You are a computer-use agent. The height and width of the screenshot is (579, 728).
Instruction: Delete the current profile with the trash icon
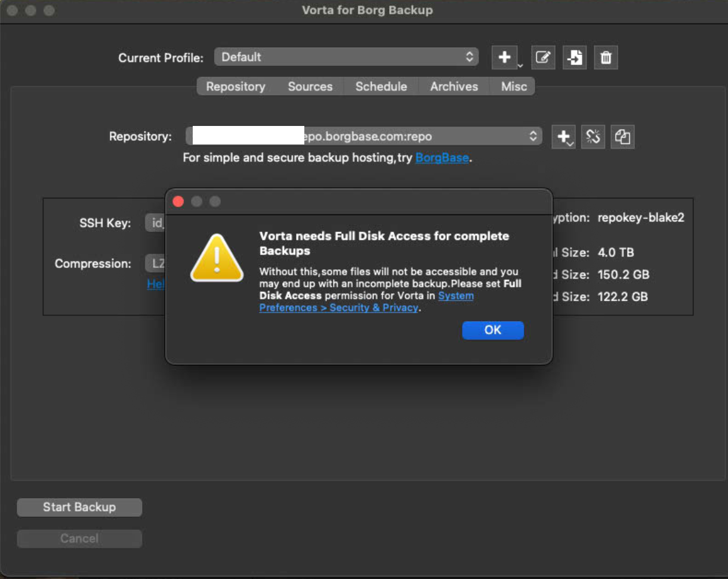tap(606, 57)
